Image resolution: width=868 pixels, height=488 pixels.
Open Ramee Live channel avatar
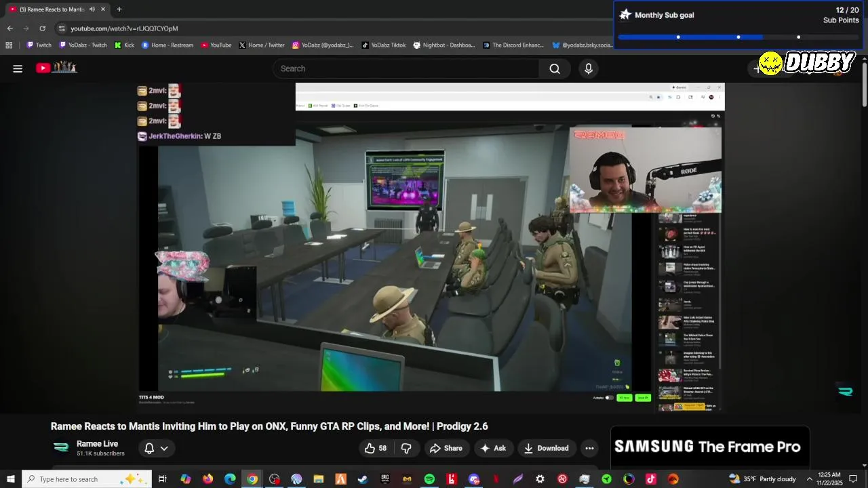61,447
